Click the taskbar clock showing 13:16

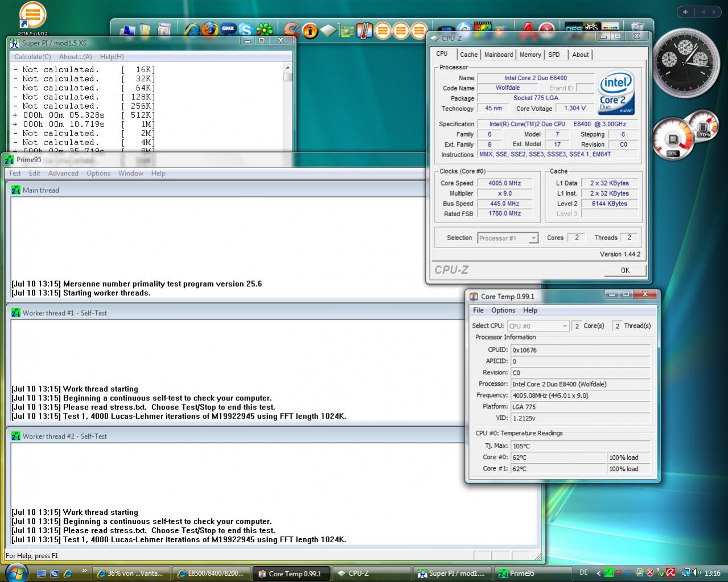pos(713,573)
